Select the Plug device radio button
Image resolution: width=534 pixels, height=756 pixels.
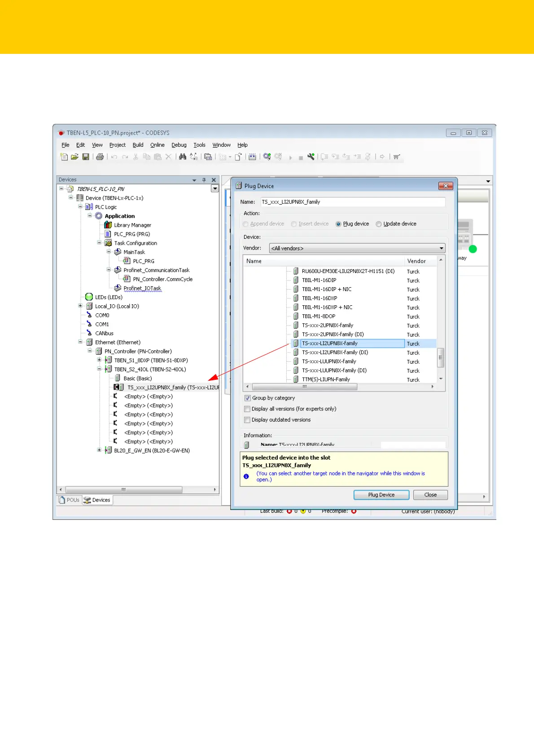point(338,224)
